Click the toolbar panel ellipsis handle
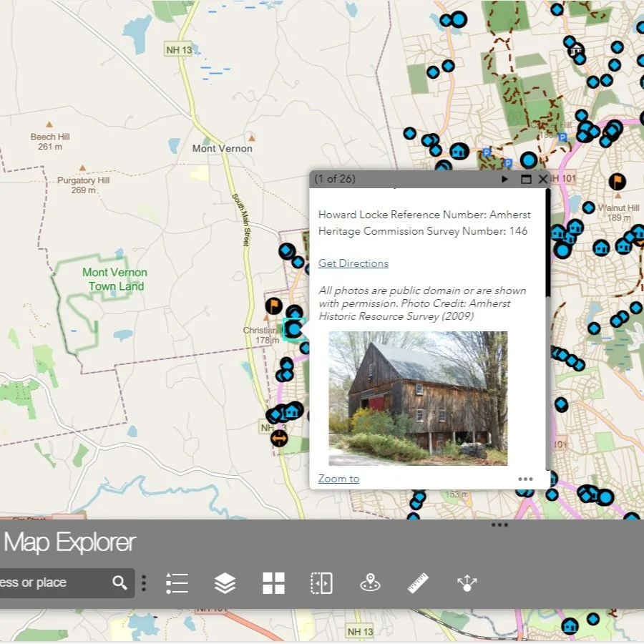The image size is (644, 644). (499, 525)
